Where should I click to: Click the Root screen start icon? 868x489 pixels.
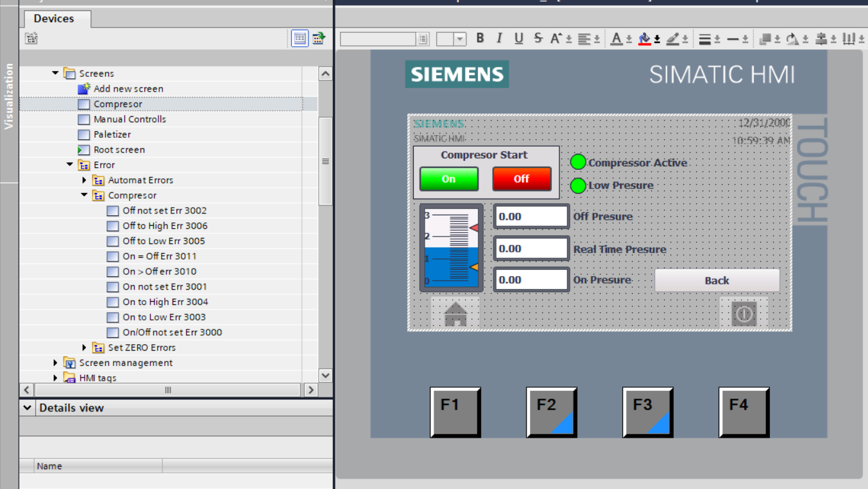pos(83,149)
